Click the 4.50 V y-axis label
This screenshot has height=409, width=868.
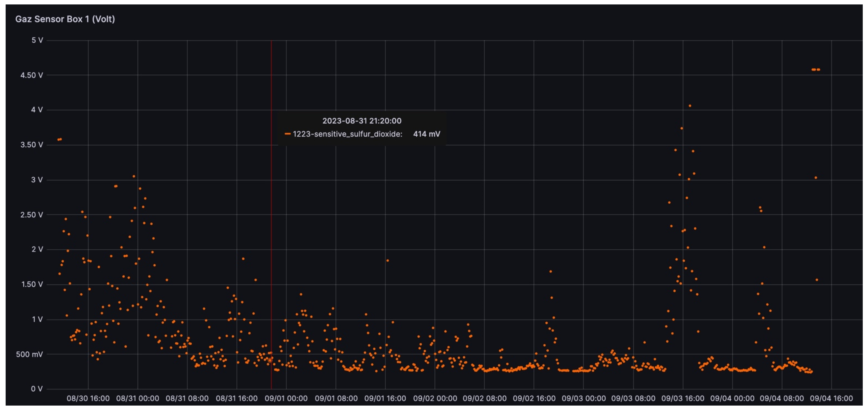point(32,75)
